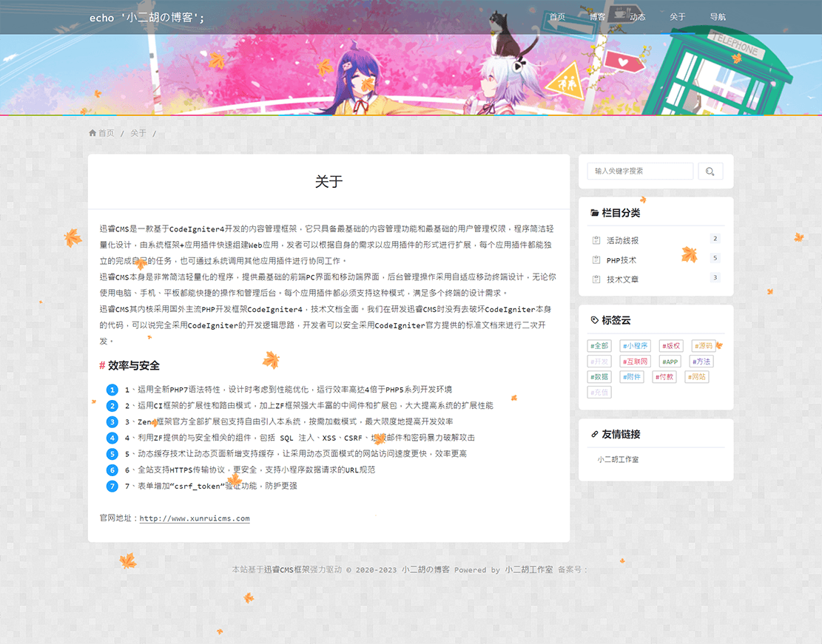
Task: Select the #互联网 tag
Action: 636,362
